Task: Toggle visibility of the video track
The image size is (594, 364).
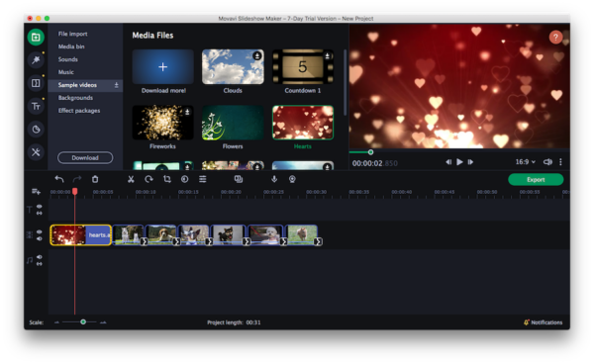Action: [39, 231]
